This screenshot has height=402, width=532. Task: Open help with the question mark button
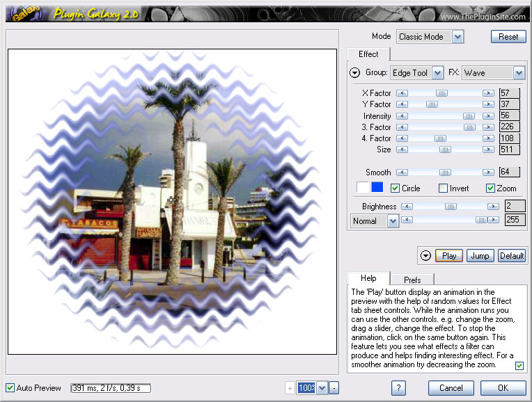pyautogui.click(x=399, y=388)
